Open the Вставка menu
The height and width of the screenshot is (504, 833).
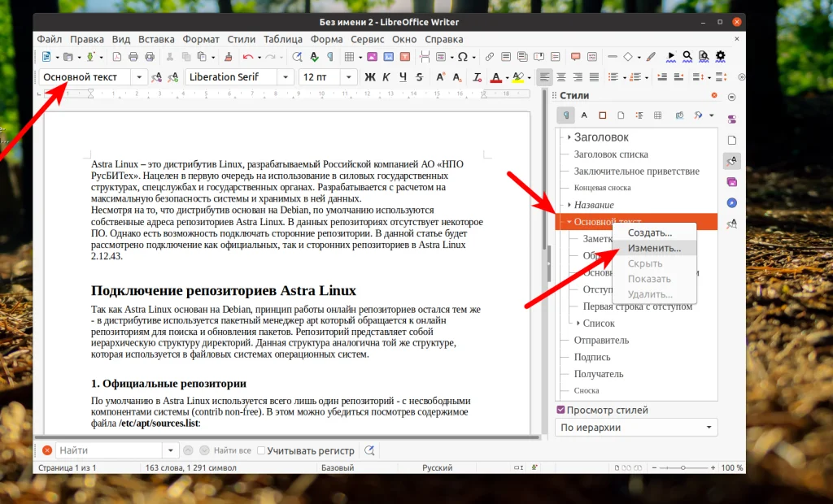tap(156, 38)
